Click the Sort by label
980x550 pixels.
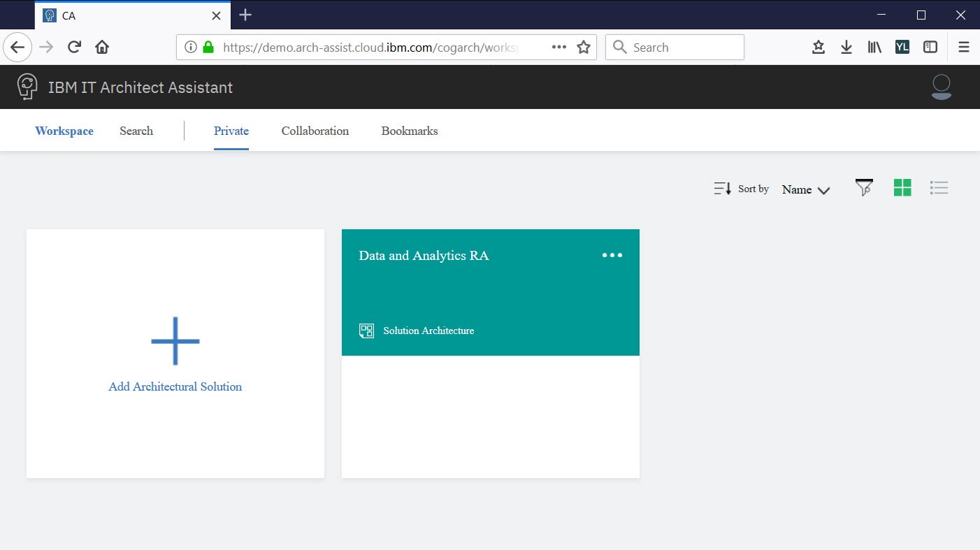754,189
